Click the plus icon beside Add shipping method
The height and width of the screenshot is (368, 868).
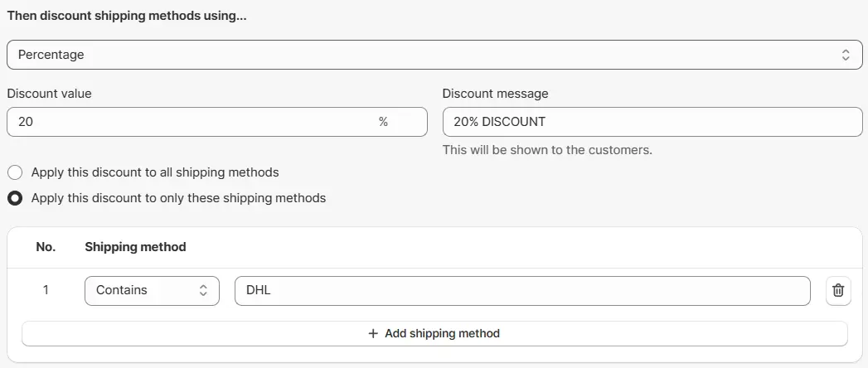tap(373, 333)
